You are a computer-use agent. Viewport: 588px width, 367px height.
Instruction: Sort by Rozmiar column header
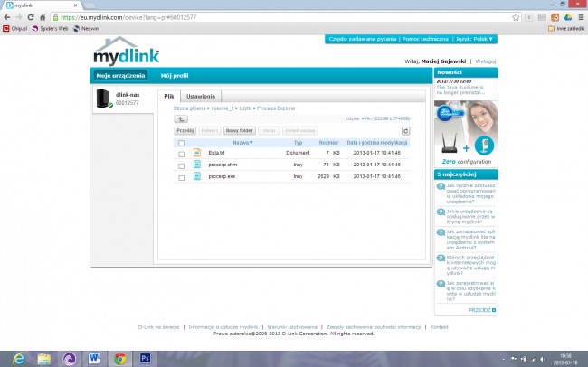click(328, 143)
